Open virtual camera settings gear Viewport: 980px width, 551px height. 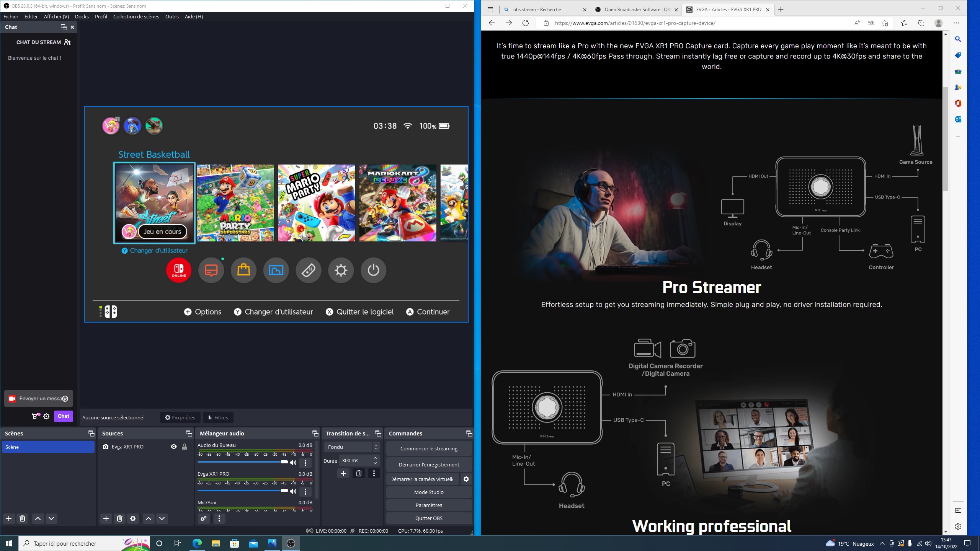[x=466, y=479]
